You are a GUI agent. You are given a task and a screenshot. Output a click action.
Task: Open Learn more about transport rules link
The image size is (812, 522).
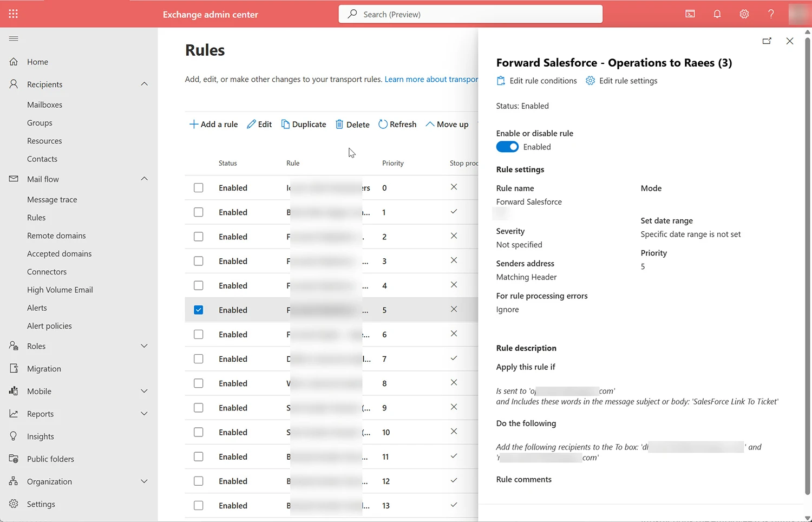click(x=431, y=79)
